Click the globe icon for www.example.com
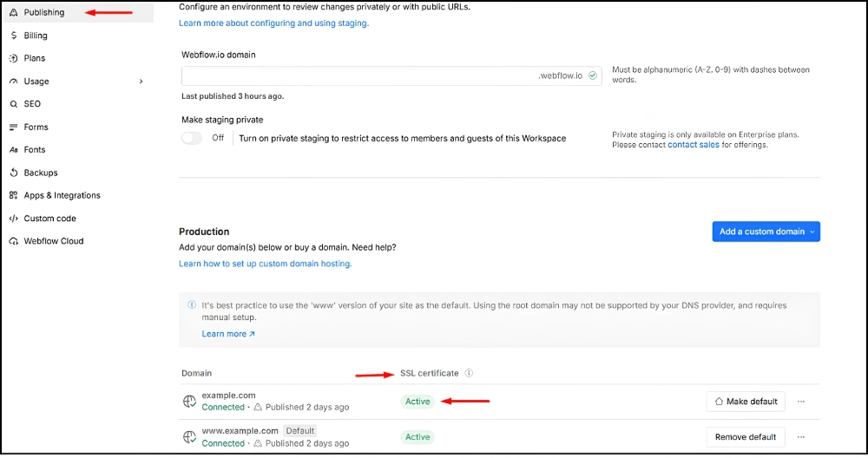Screen dimensions: 868x458 click(x=189, y=437)
